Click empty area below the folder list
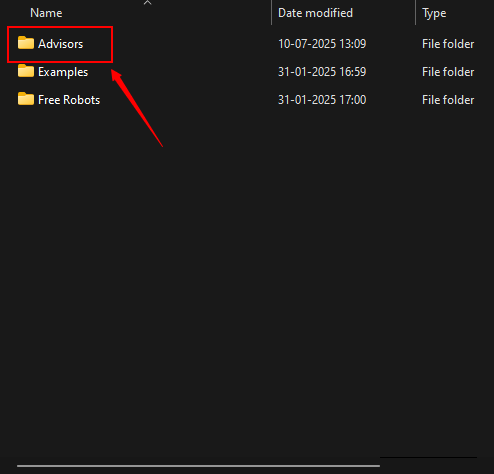The width and height of the screenshot is (494, 474). click(x=247, y=267)
